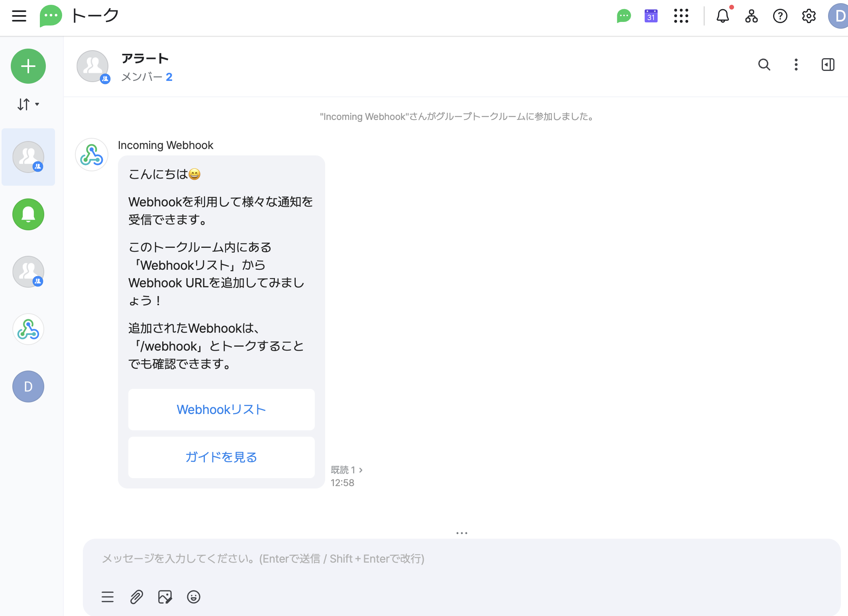848x616 pixels.
Task: Select the Incoming Webhook chat in sidebar
Action: [28, 329]
